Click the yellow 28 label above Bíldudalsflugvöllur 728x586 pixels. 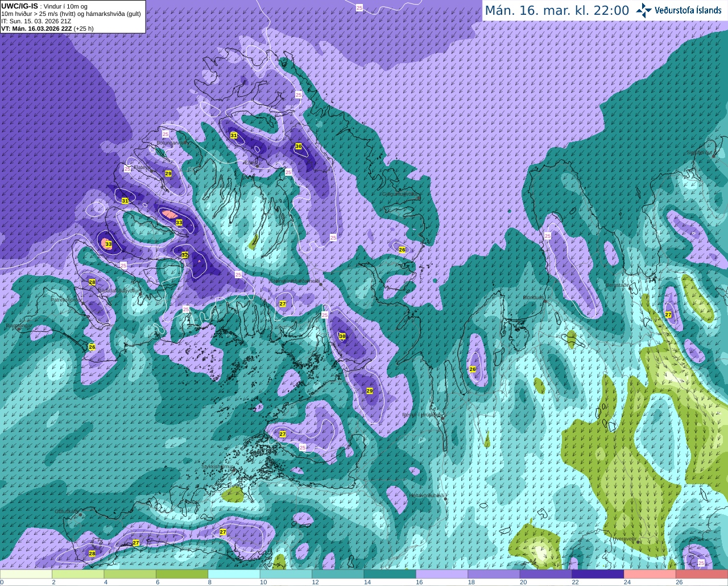click(x=92, y=282)
